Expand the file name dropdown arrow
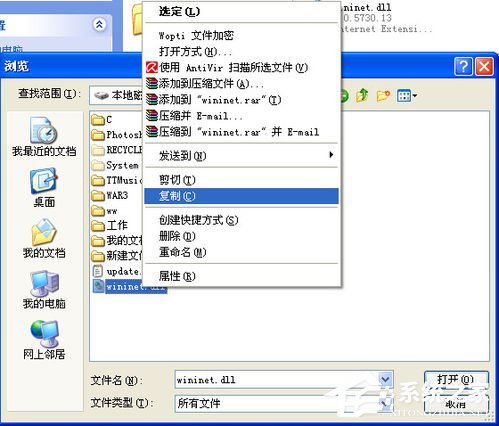499x426 pixels. coord(385,379)
